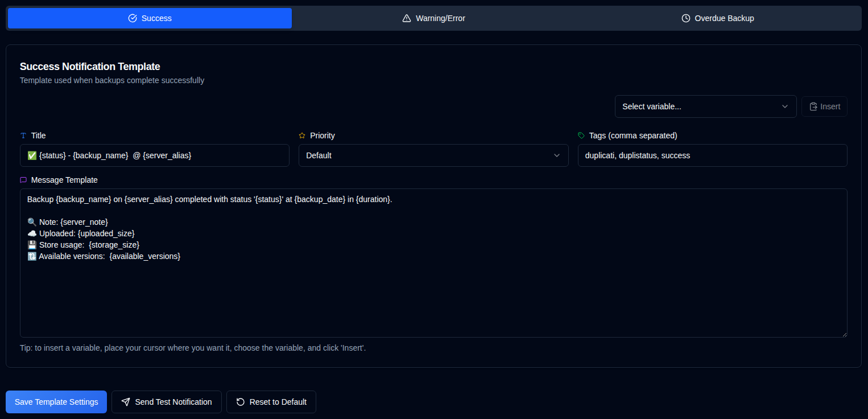Click the Tags comma separated input field

click(712, 155)
